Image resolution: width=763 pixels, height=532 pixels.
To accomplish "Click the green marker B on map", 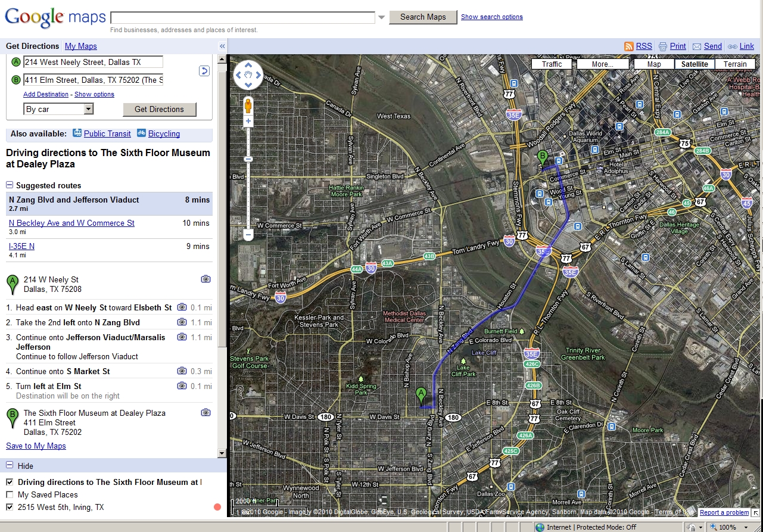I will tap(542, 158).
